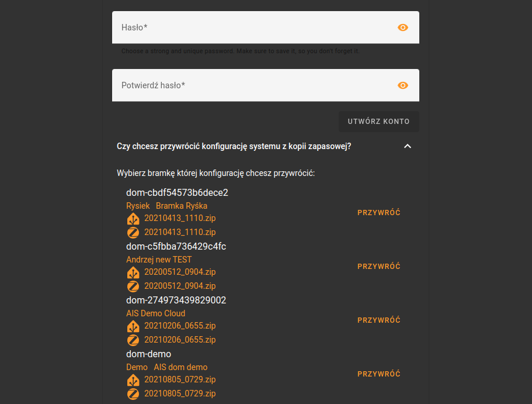
Task: Show password in the Hasło field
Action: (403, 27)
